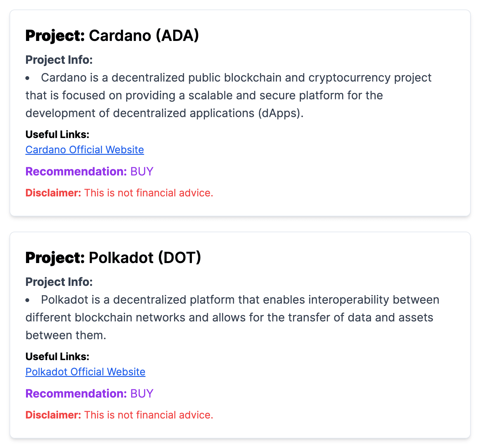Click 'not financial advice' text in Polkadot card
Screen dimensions: 479x448
pos(165,415)
